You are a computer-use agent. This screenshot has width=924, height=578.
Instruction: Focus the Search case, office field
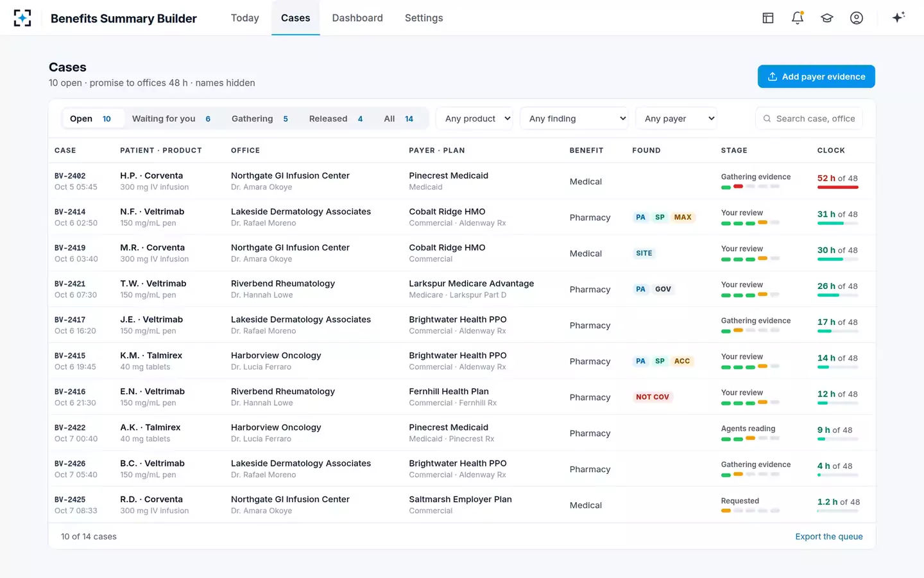(809, 119)
